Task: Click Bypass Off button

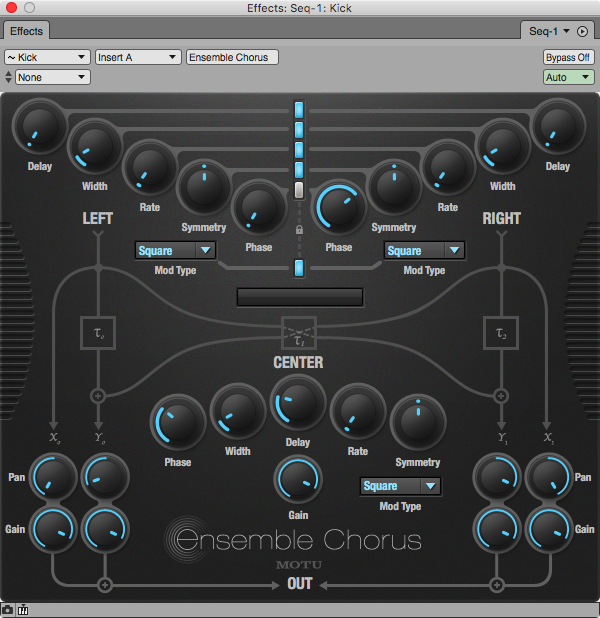Action: 568,57
